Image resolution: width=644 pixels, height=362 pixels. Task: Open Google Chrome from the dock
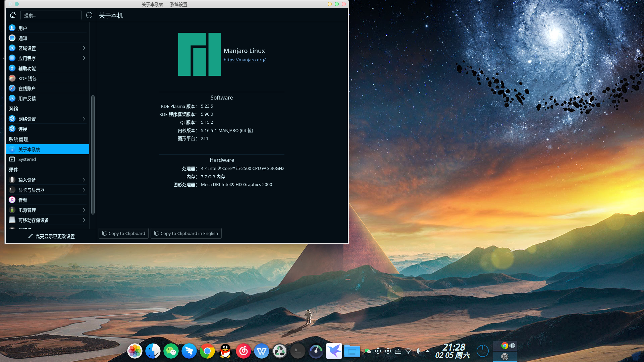pos(207,351)
